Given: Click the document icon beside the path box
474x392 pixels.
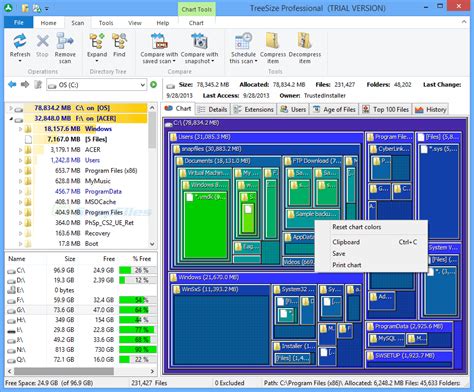Looking at the screenshot, I should point(38,85).
